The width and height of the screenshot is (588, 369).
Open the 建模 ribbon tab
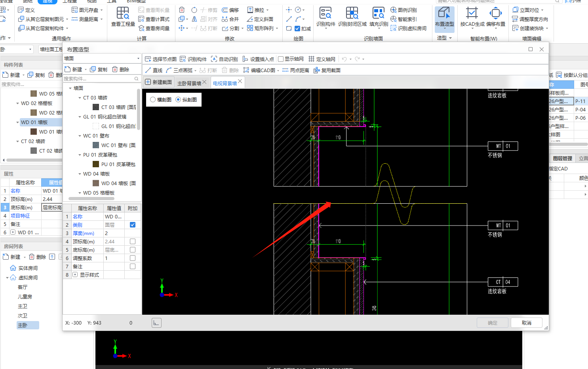[48, 2]
